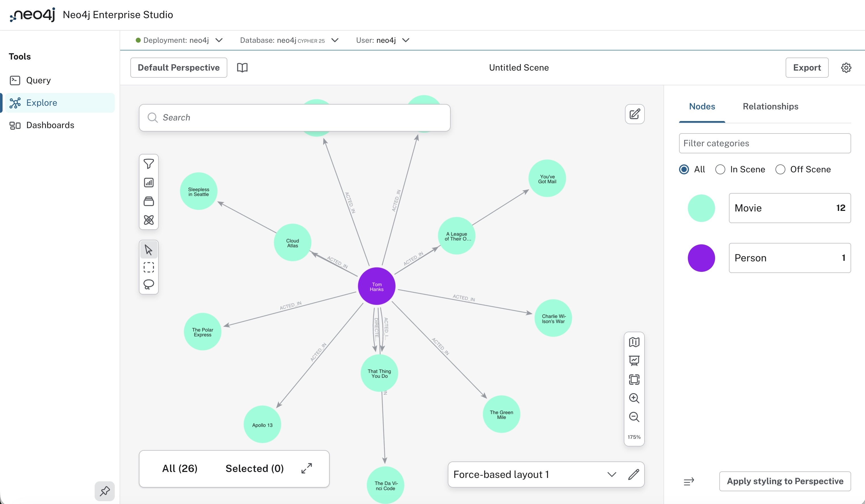Select The Green Mile node

[501, 414]
